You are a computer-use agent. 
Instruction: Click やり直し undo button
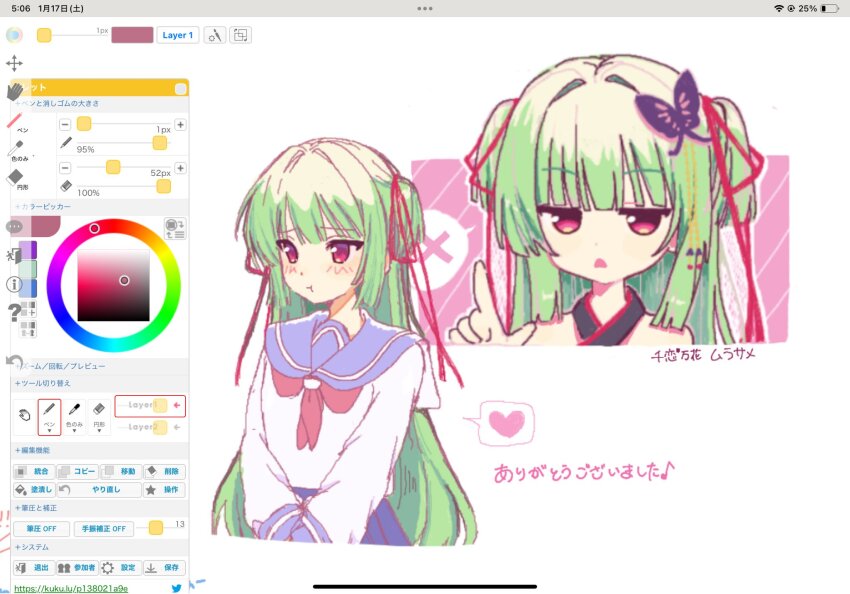(99, 490)
